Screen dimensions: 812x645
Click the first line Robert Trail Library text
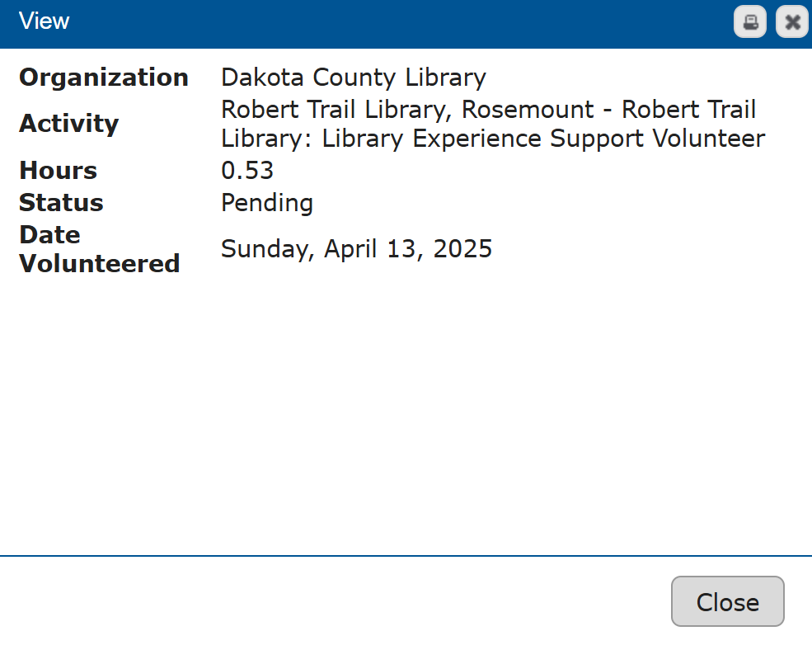coord(336,109)
